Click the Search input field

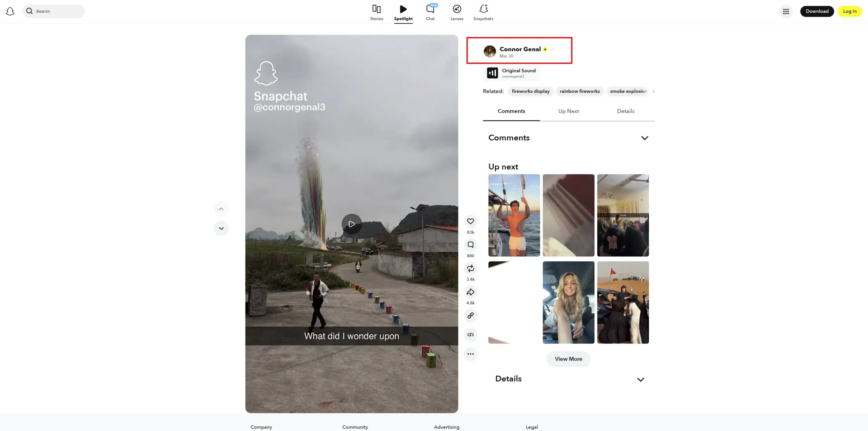point(54,11)
